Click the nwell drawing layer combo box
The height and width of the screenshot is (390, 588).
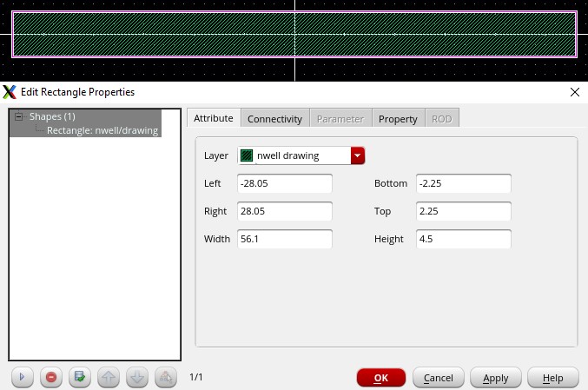[301, 155]
